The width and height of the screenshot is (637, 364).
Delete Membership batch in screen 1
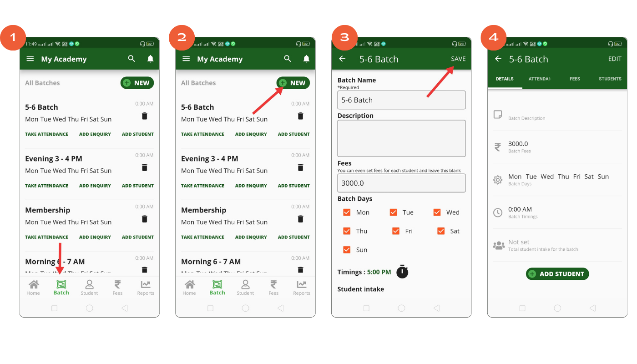(145, 219)
